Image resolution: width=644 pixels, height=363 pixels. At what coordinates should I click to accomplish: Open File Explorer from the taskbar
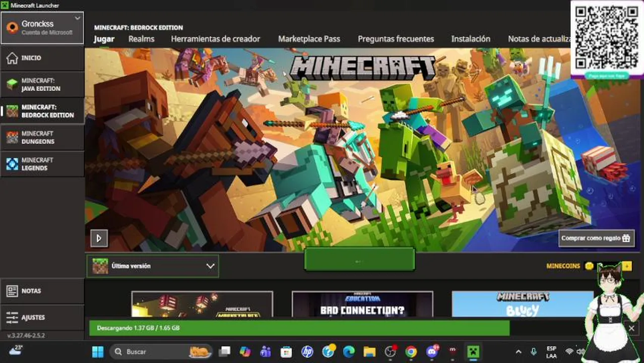coord(369,351)
